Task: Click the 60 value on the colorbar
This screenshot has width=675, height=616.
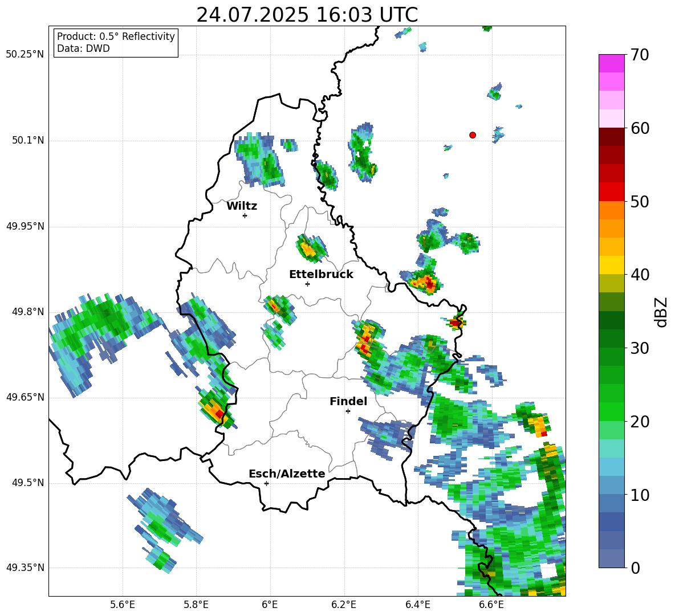Action: tap(640, 128)
